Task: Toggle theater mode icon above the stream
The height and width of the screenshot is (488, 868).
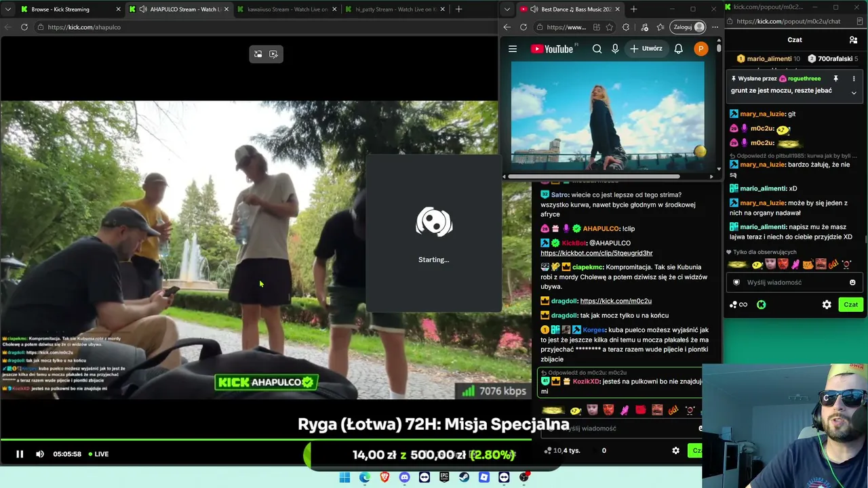Action: (258, 54)
